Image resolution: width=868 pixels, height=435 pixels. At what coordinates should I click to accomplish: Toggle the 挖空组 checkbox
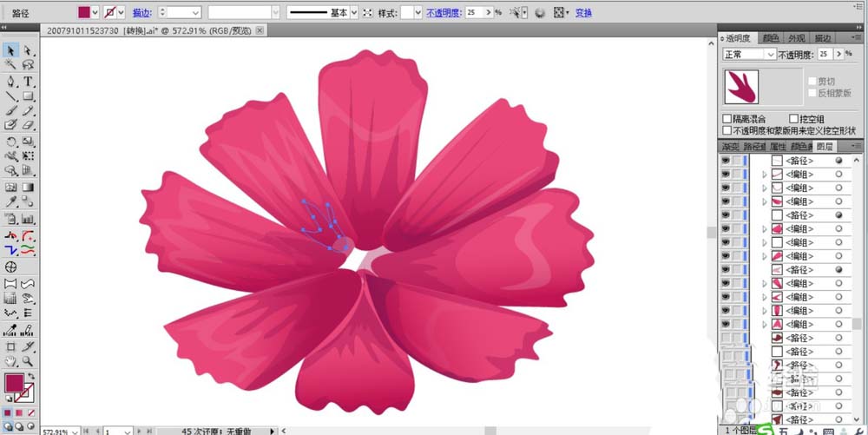[794, 118]
